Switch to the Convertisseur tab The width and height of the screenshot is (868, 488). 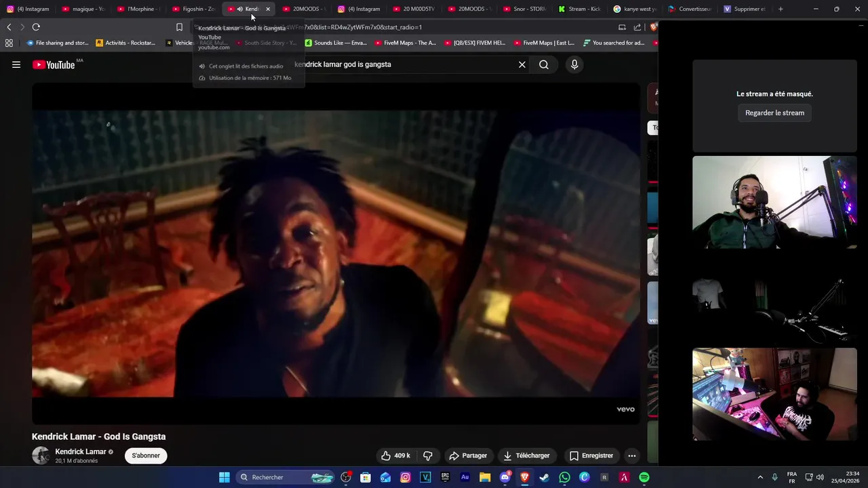pos(690,9)
